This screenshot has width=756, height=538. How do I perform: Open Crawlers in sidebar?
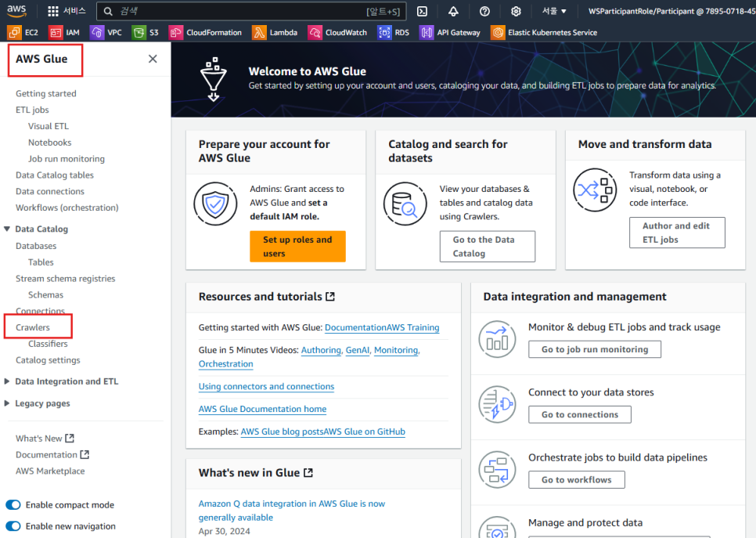33,327
